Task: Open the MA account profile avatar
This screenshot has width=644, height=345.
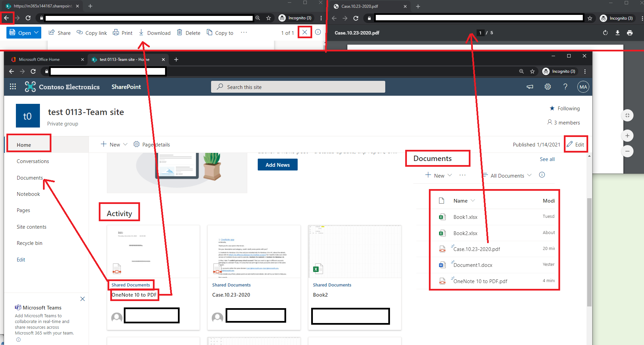Action: point(583,87)
